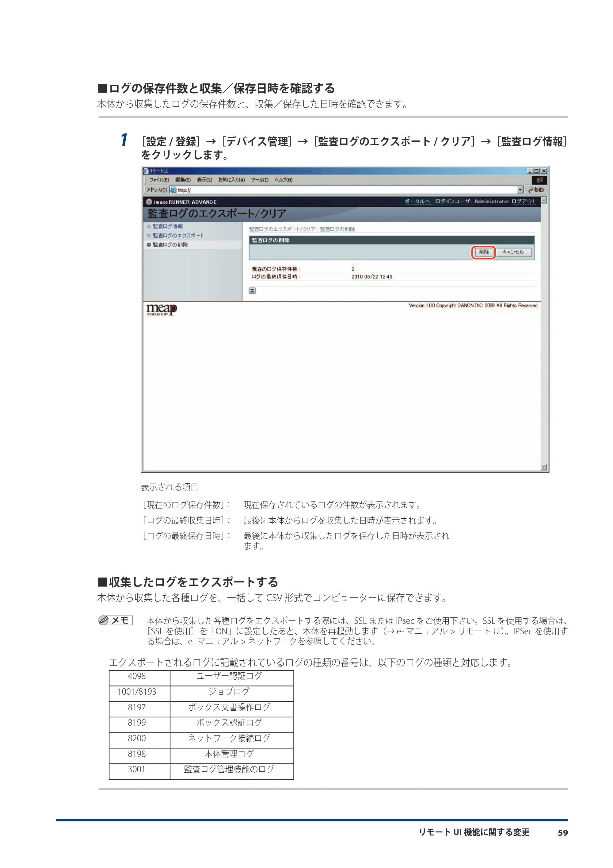Open the 編集(E) menu
Screen dimensions: 613x868
[183, 180]
